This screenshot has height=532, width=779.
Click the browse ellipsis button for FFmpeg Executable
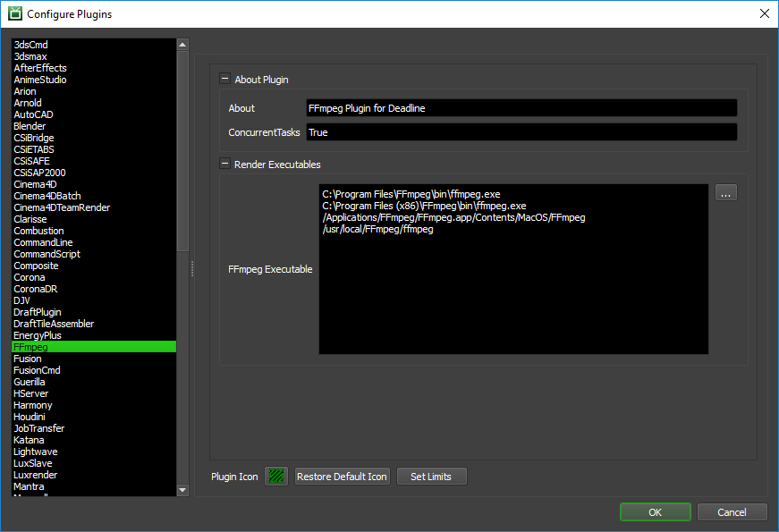coord(725,192)
